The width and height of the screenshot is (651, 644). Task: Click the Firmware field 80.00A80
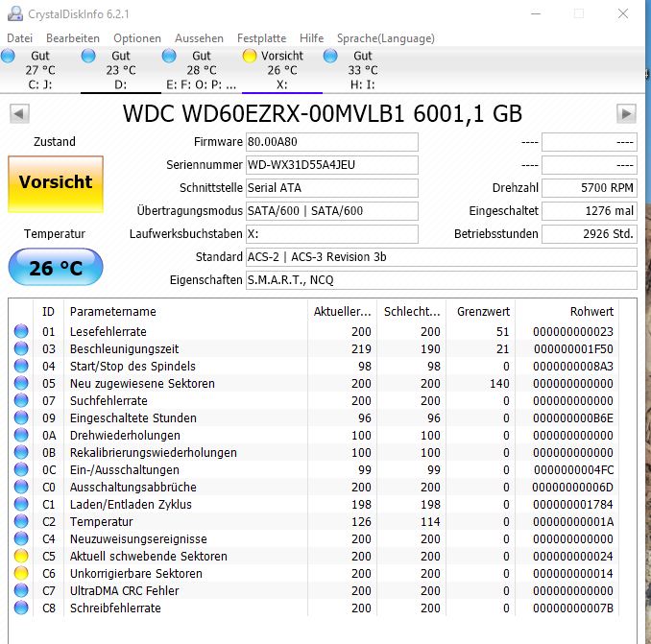point(331,142)
